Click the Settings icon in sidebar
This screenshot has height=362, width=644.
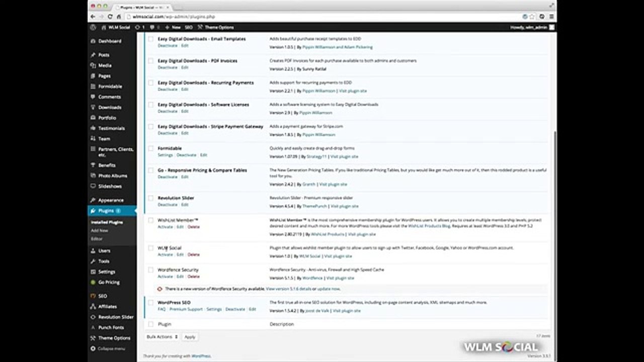pos(93,271)
